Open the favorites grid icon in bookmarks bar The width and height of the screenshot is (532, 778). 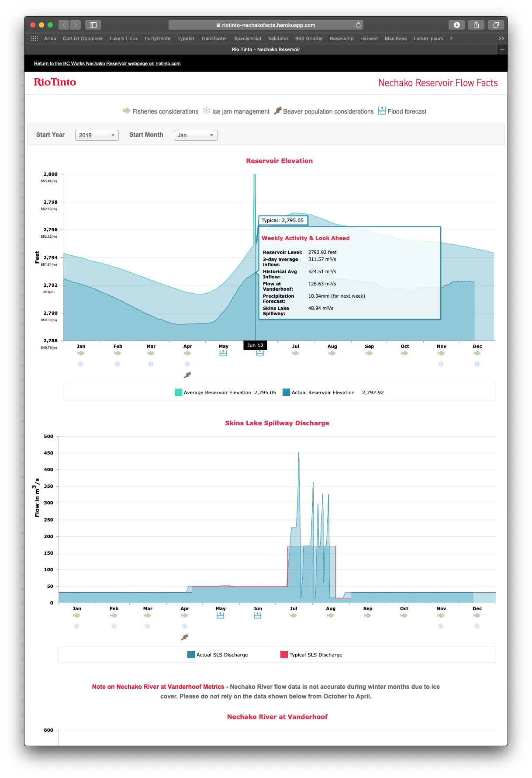pyautogui.click(x=35, y=38)
